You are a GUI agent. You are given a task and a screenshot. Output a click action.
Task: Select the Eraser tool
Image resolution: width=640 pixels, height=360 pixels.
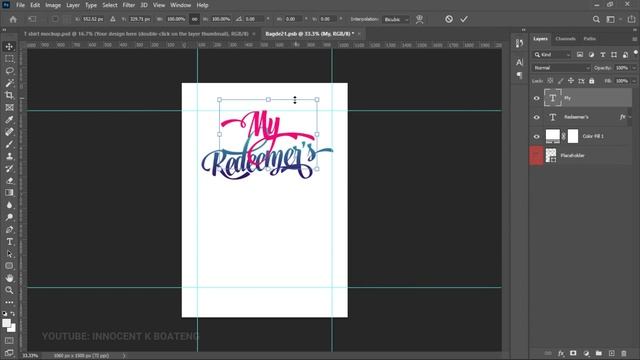(x=9, y=181)
